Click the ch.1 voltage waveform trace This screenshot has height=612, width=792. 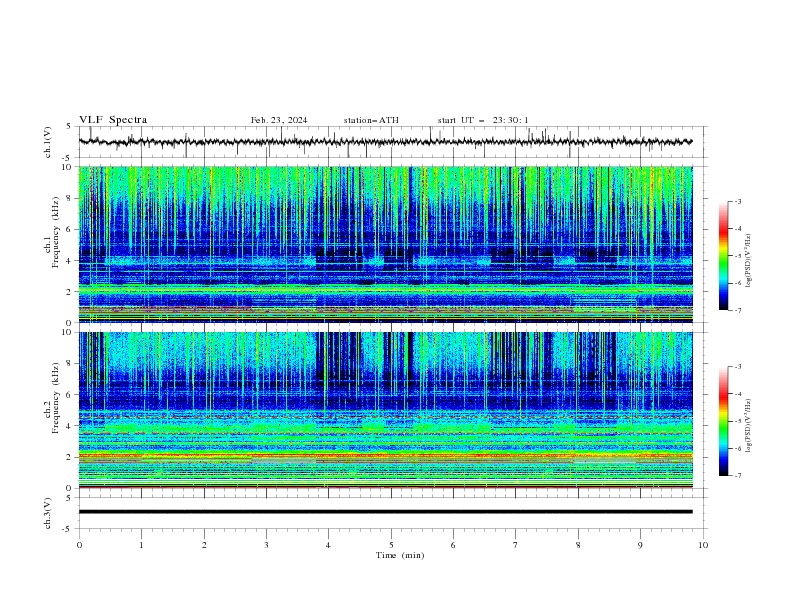(x=385, y=142)
